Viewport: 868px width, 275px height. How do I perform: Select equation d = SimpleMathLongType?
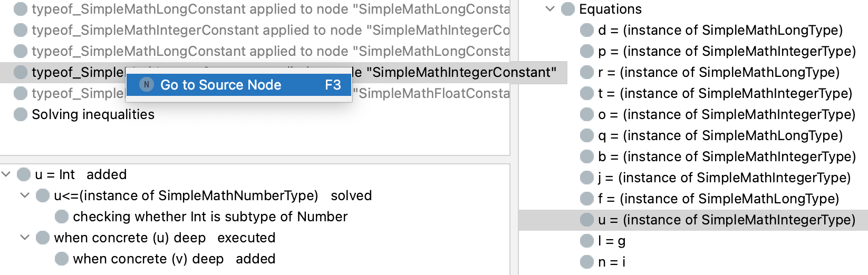point(720,30)
